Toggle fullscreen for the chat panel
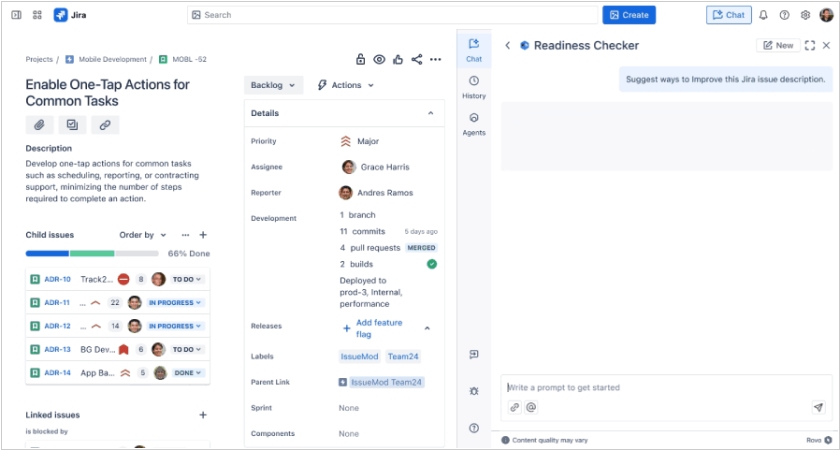Viewport: 840px width, 450px height. click(x=810, y=45)
